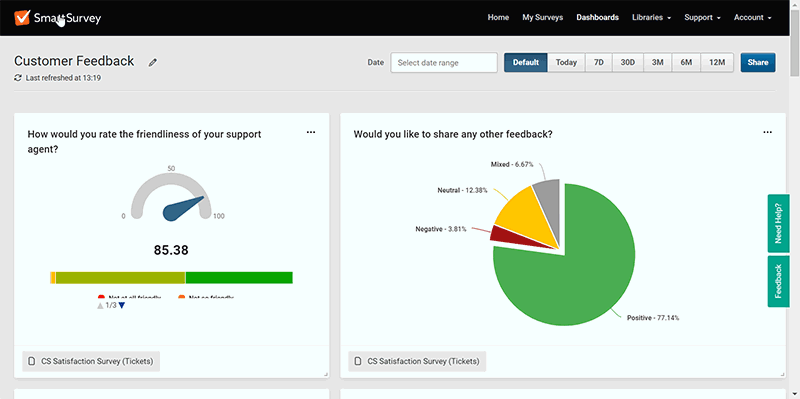Screen dimensions: 800x399
Task: Expand the Support dropdown menu
Action: pos(702,17)
